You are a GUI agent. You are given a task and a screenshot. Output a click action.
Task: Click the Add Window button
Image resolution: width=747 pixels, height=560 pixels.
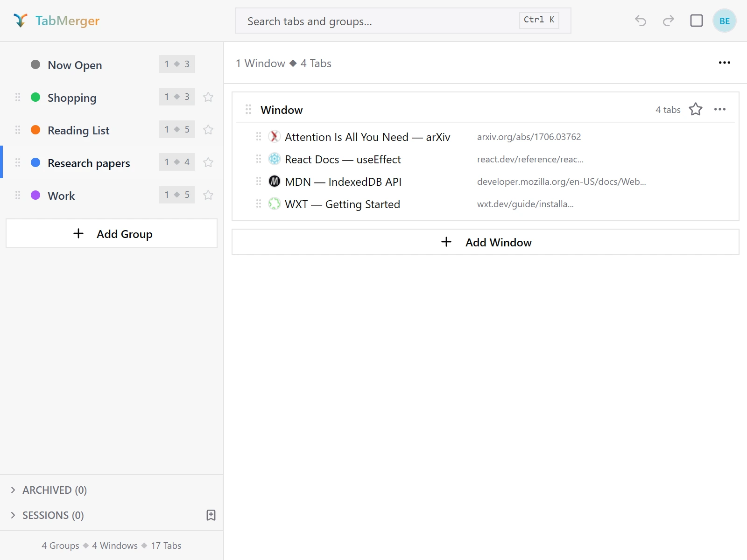(486, 242)
